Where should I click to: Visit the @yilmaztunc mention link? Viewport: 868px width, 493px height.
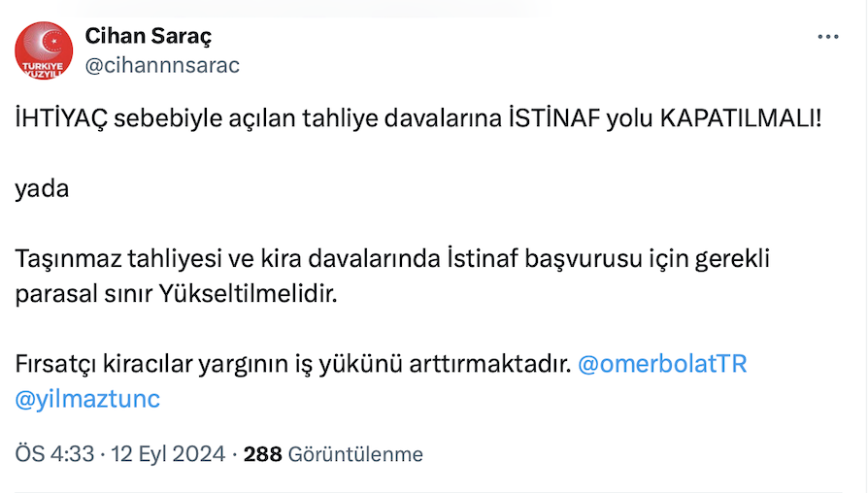pyautogui.click(x=87, y=399)
